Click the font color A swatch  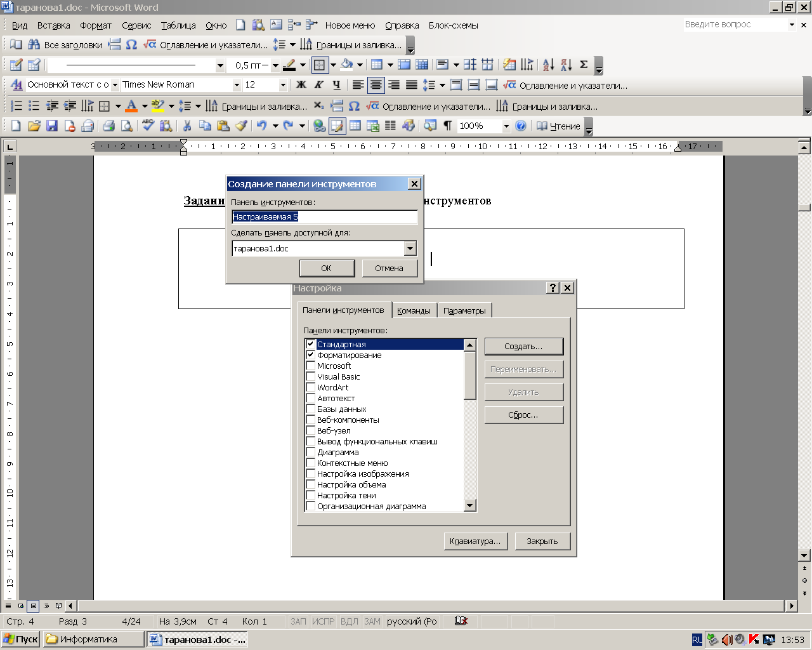tap(131, 106)
